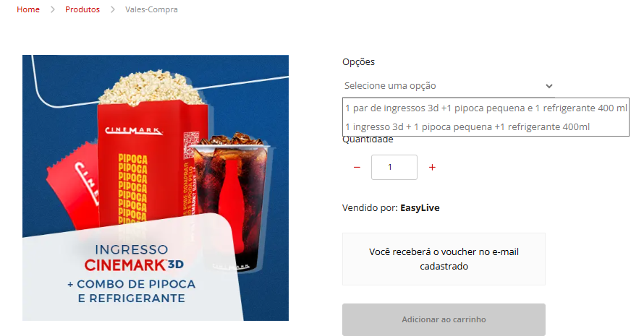Click the Coca-Cola cup in product photo
The width and height of the screenshot is (644, 336).
pos(231,201)
